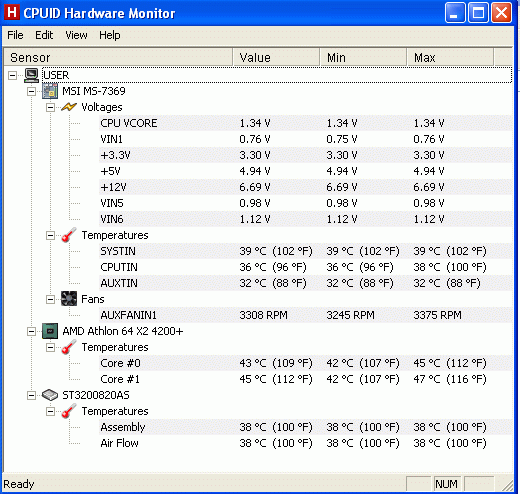520x494 pixels.
Task: Click the Min column header
Action: (x=363, y=57)
